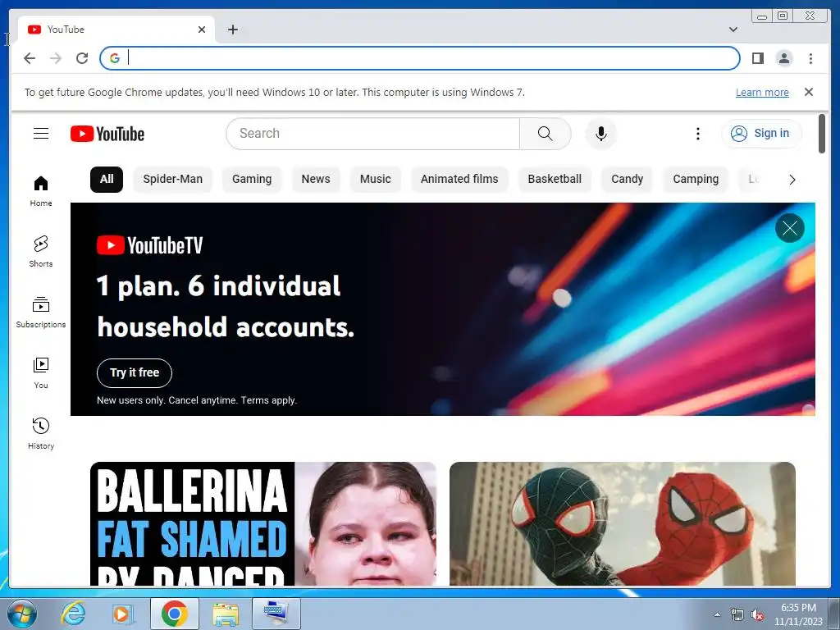The width and height of the screenshot is (840, 630).
Task: Open Chrome profile avatar
Action: coord(783,58)
